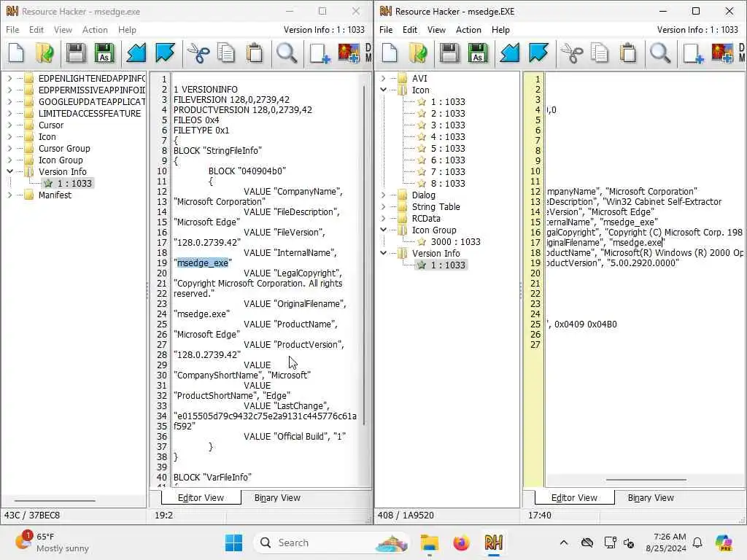Open Action menu in left window
747x560 pixels.
(95, 29)
